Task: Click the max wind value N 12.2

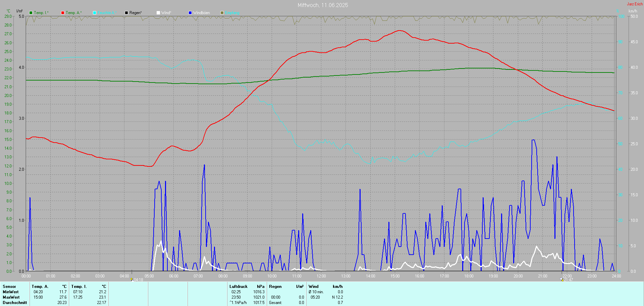Action: pos(337,297)
